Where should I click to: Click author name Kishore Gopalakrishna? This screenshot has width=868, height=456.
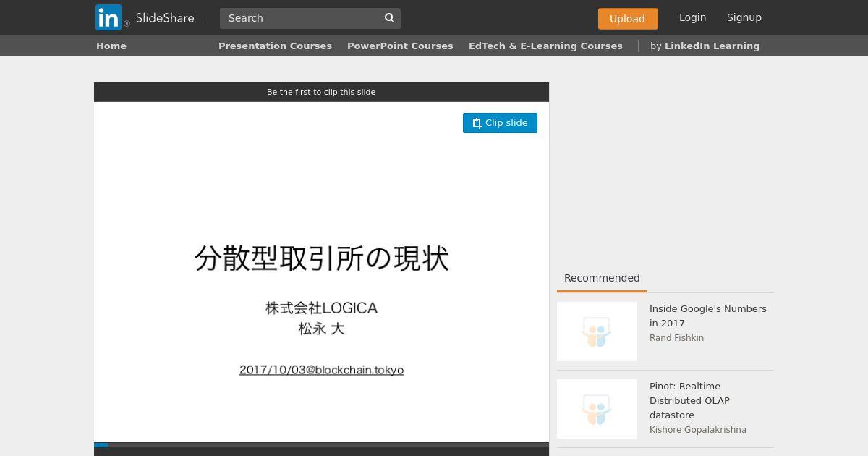click(x=698, y=430)
